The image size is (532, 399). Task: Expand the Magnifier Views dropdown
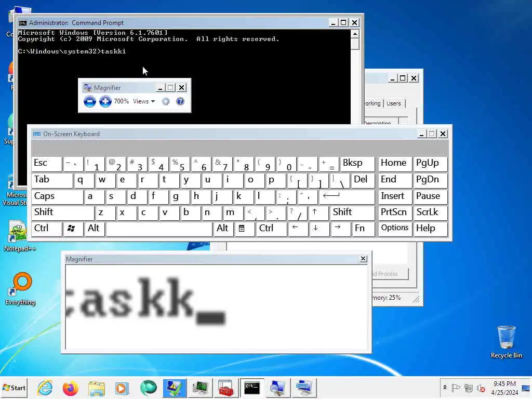click(x=144, y=101)
